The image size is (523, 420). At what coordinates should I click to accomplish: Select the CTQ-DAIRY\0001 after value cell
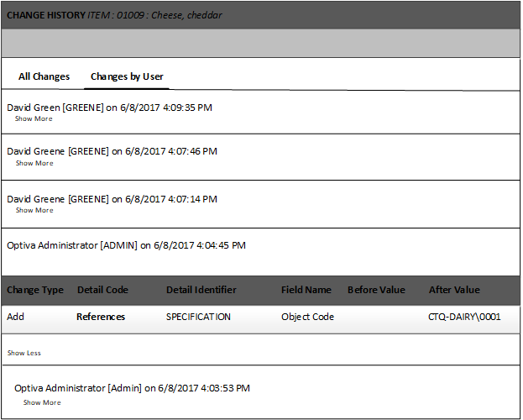[464, 318]
